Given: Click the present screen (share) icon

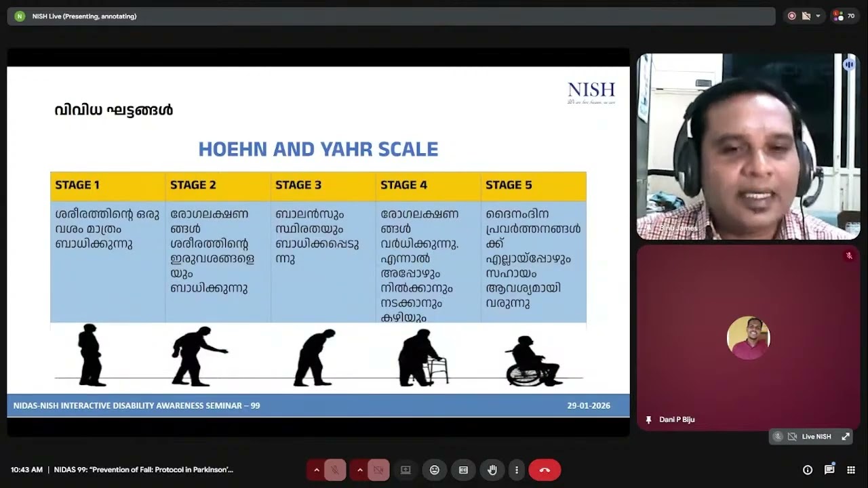Looking at the screenshot, I should 406,470.
